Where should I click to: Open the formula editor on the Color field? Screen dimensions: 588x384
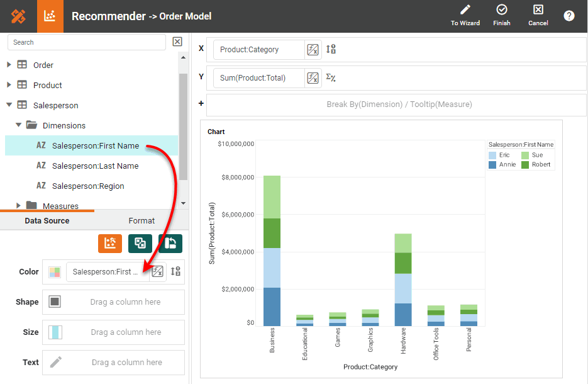(x=157, y=271)
